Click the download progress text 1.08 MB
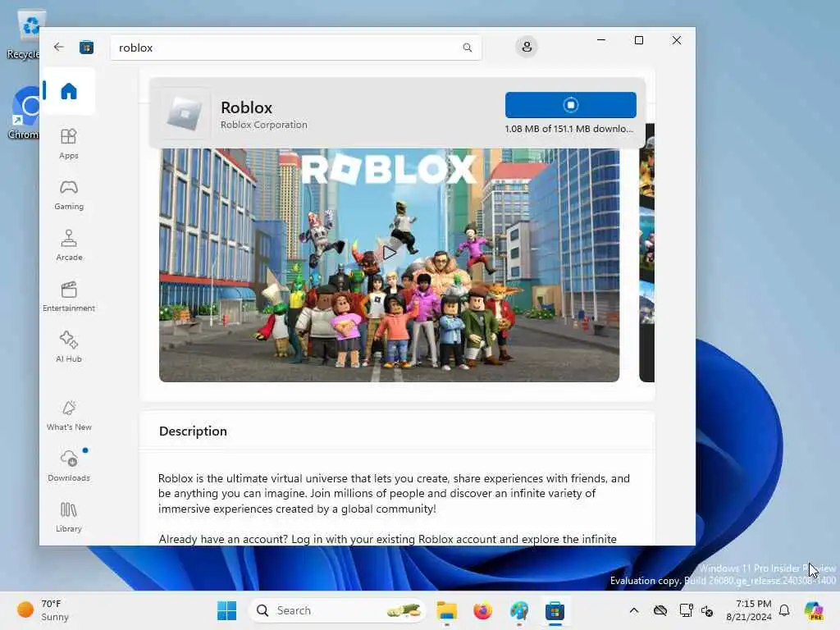840x630 pixels. (x=569, y=129)
